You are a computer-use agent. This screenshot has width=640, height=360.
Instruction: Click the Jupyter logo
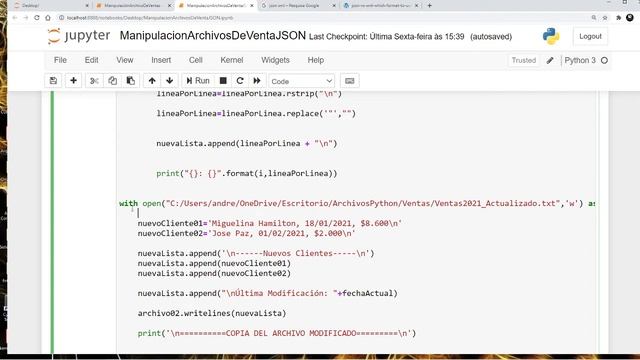[x=79, y=36]
